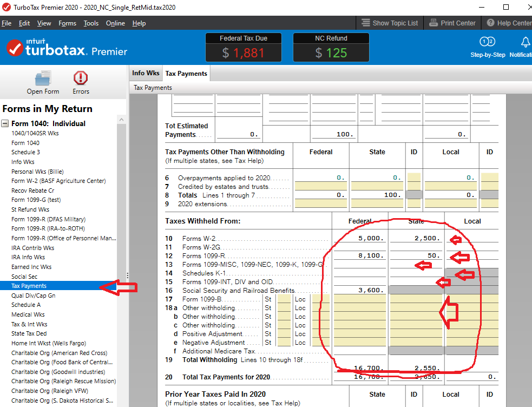The width and height of the screenshot is (532, 407).
Task: Open Qual Div/Cap Gn worksheet
Action: click(33, 296)
